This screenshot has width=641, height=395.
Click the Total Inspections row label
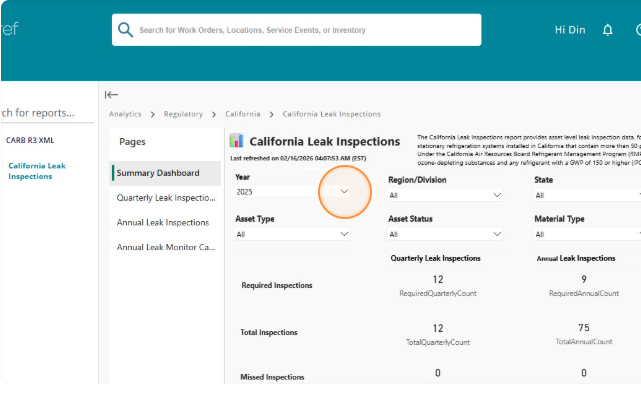point(269,332)
